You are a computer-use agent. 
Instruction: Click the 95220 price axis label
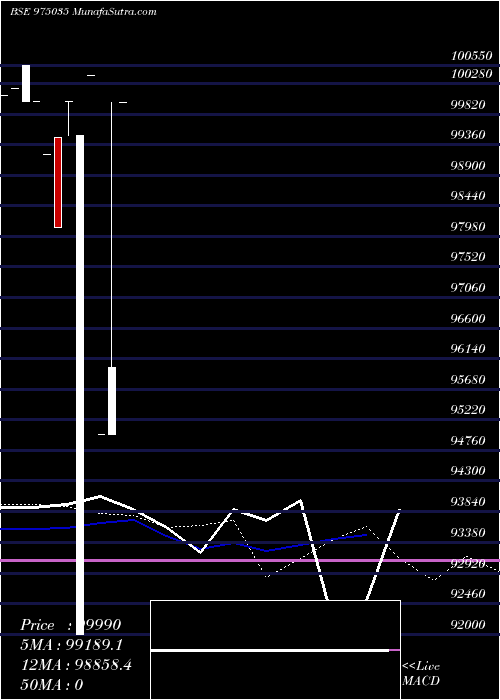click(x=468, y=410)
